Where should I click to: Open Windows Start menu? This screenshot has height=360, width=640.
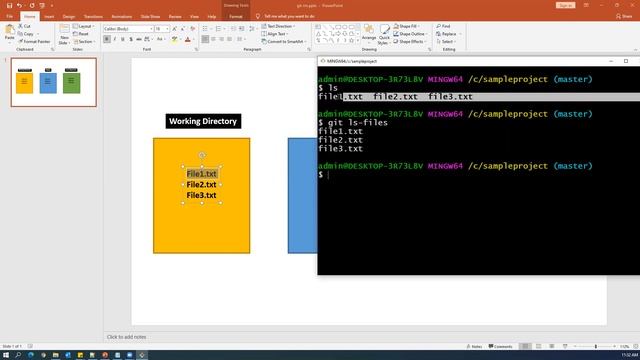[6, 355]
